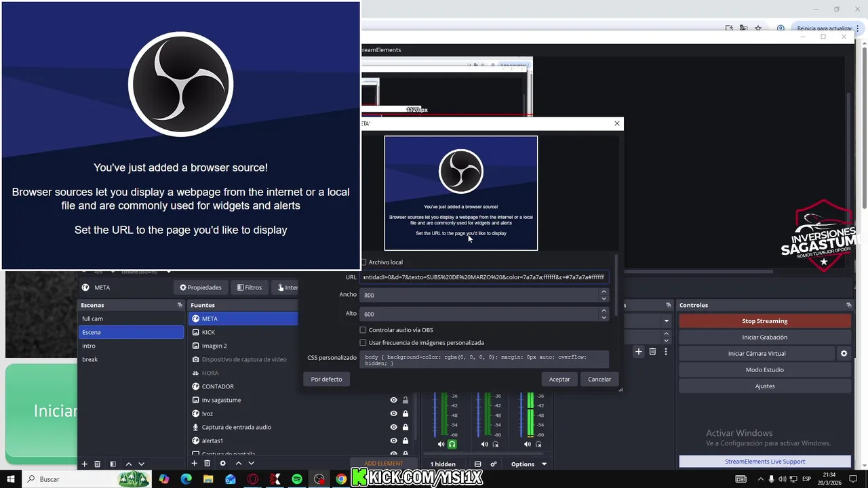
Task: Open the Propiedades button for META
Action: (x=201, y=287)
